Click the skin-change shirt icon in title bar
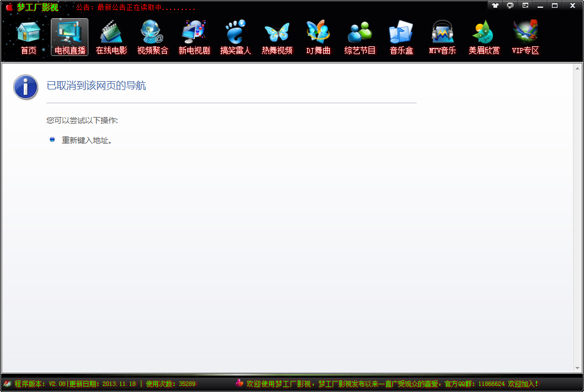The height and width of the screenshot is (392, 584). [x=495, y=6]
